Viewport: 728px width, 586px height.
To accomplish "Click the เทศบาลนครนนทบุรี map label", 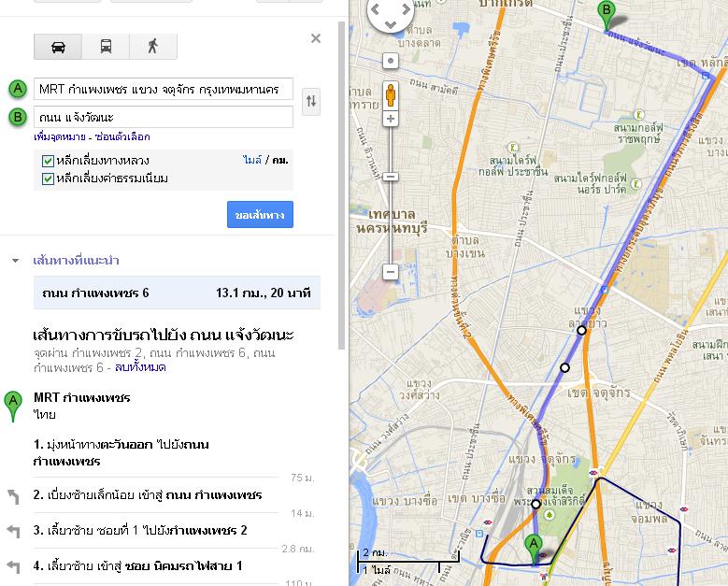I will coord(393,222).
